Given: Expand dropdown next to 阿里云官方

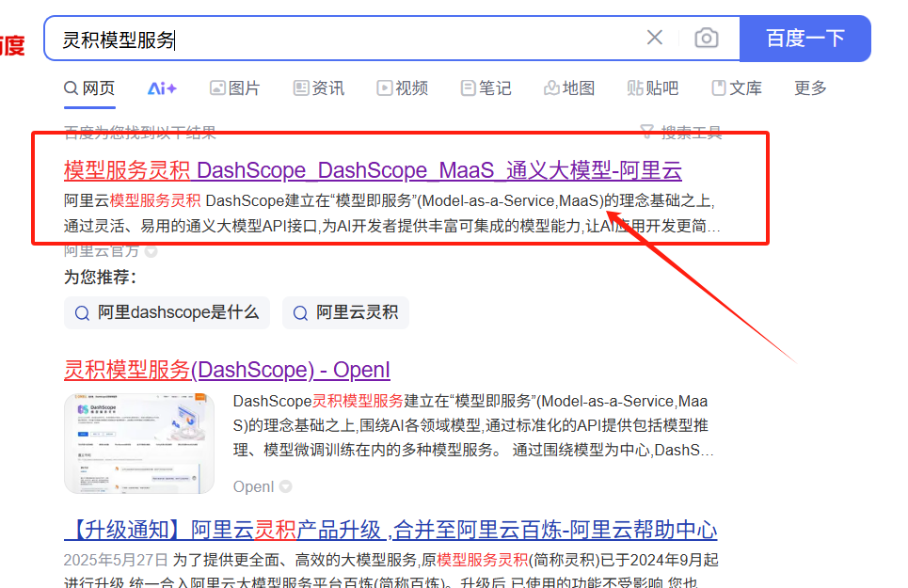Looking at the screenshot, I should pos(151,252).
